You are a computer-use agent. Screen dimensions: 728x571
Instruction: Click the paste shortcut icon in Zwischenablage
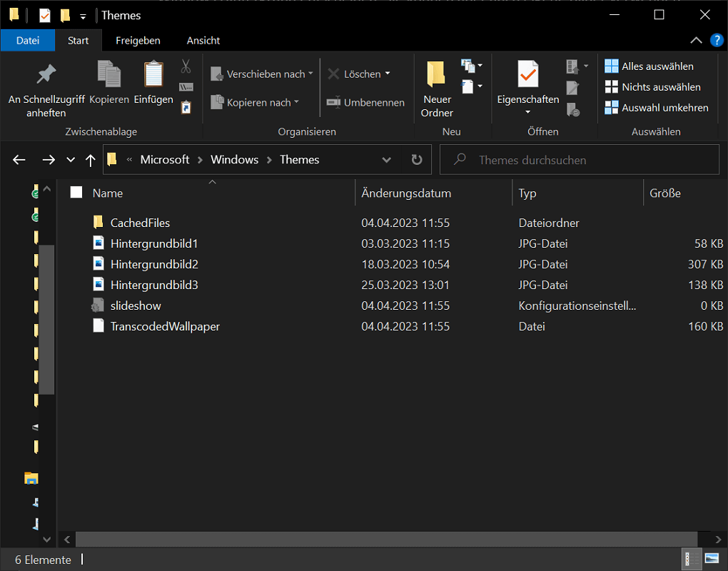pyautogui.click(x=186, y=107)
